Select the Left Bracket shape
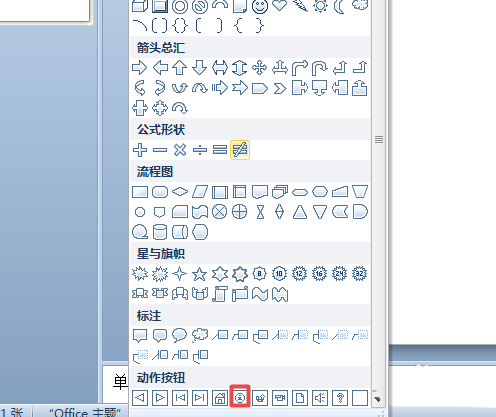Image resolution: width=496 pixels, height=417 pixels. pyautogui.click(x=200, y=26)
